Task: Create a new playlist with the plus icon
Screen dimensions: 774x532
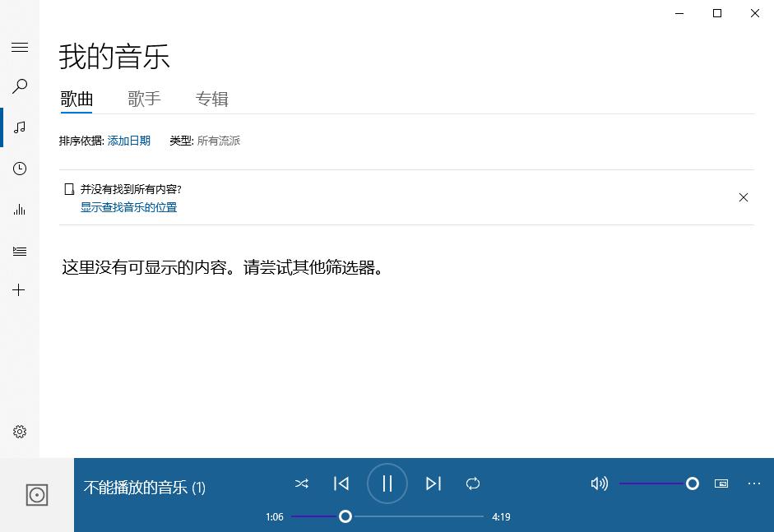Action: 19,289
